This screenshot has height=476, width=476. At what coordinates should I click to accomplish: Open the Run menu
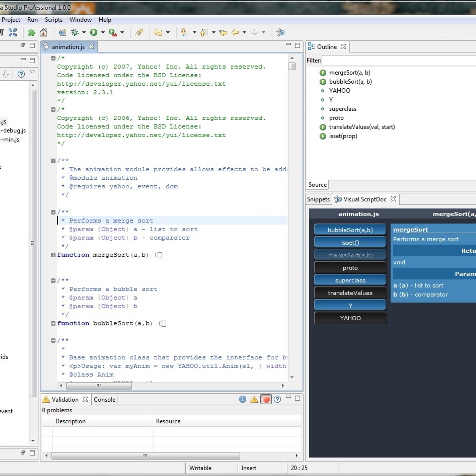click(x=32, y=20)
